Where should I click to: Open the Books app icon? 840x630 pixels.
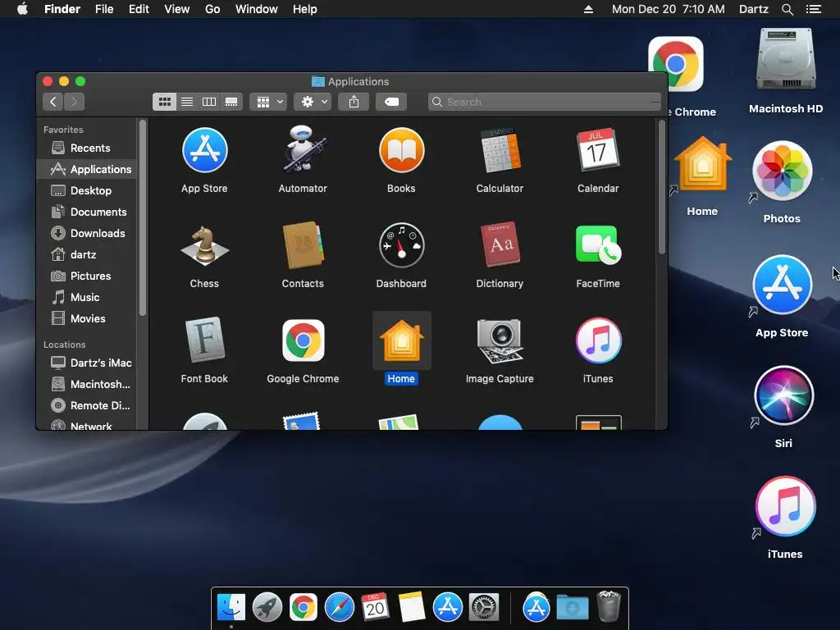point(401,151)
